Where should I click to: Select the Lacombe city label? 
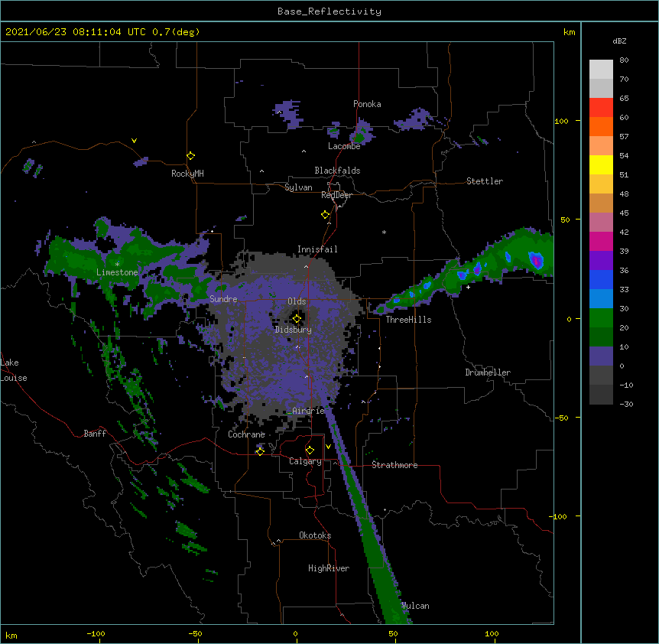[344, 146]
